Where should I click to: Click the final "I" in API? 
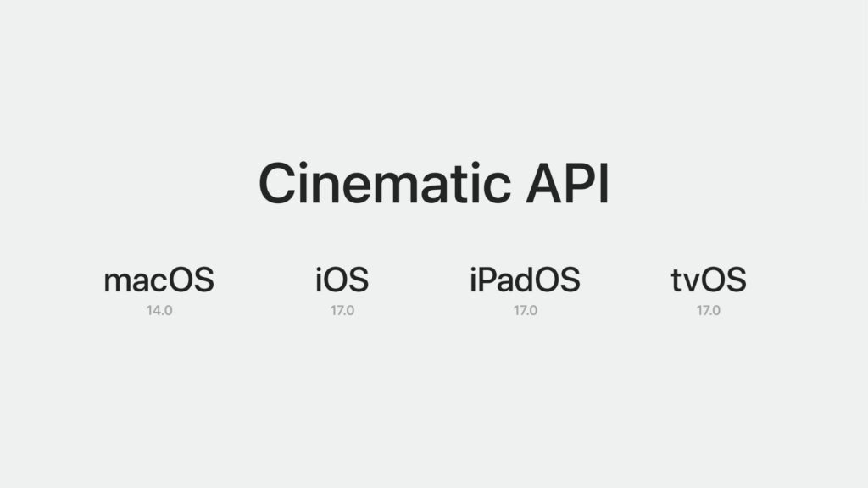[603, 184]
